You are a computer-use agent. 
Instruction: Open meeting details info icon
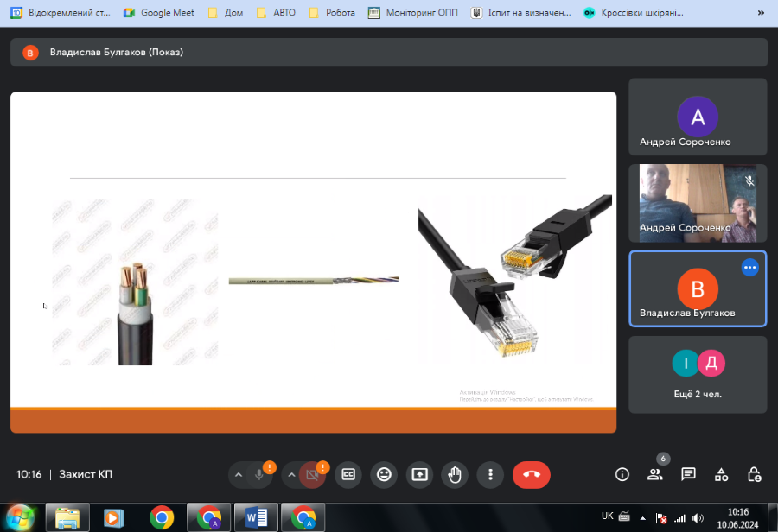(622, 474)
